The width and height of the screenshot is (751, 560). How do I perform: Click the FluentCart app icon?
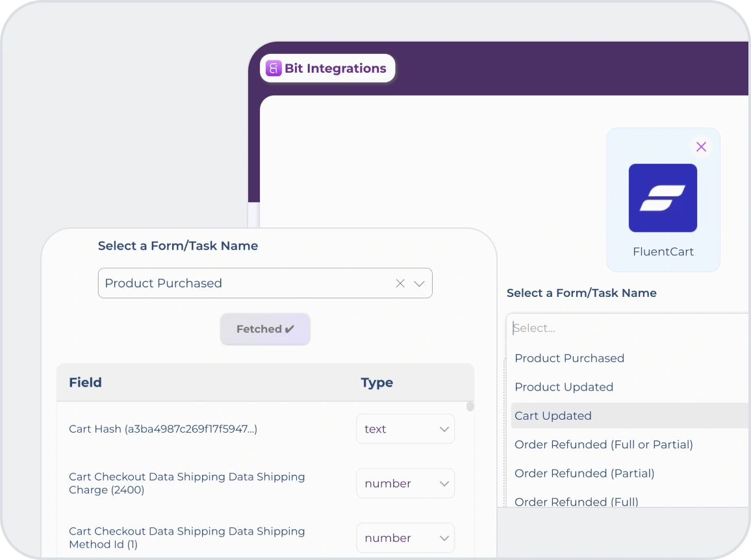tap(663, 198)
